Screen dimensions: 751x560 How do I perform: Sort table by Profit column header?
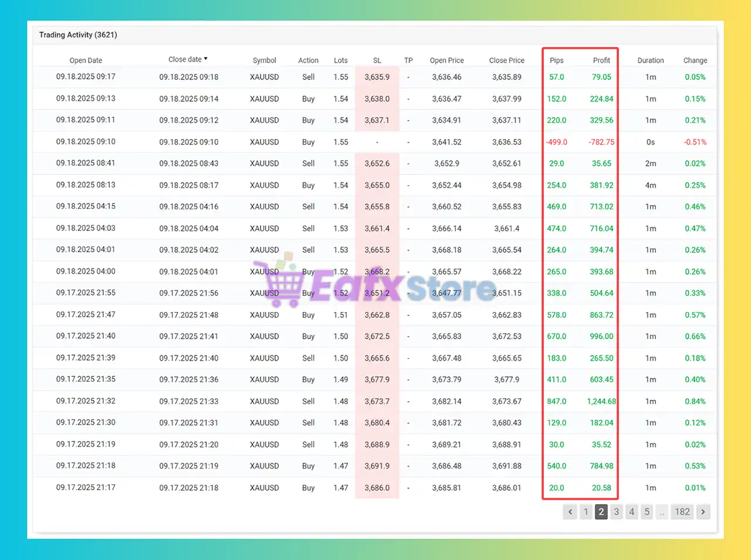click(x=601, y=60)
